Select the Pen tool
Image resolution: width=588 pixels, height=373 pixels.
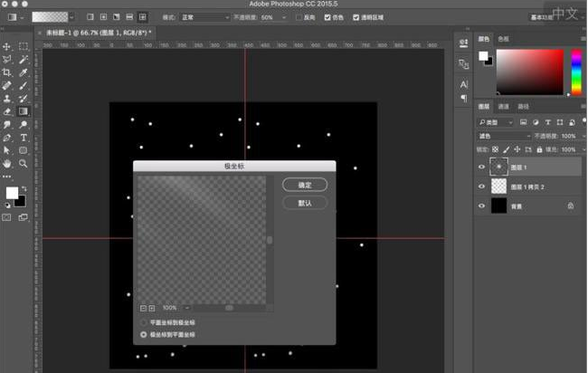6,138
